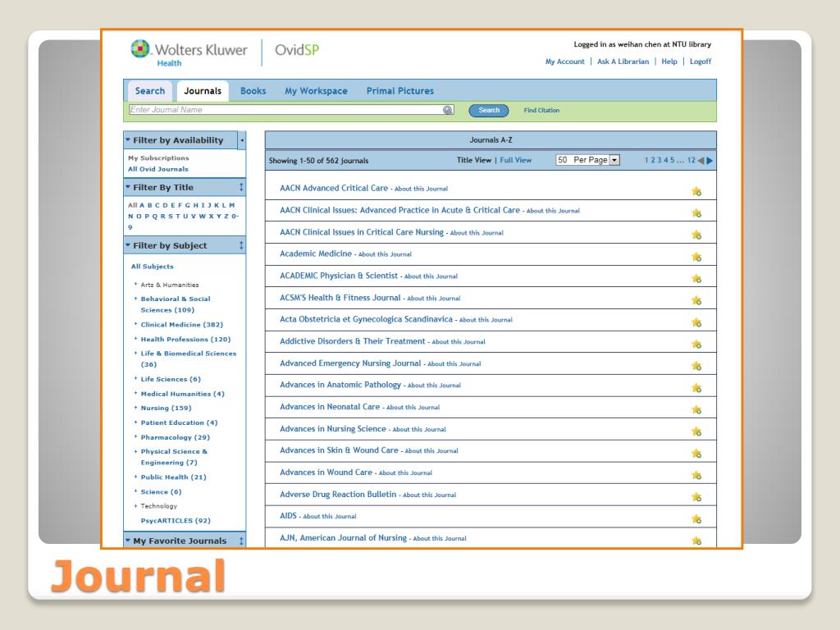
Task: Select All Subjects filter
Action: (x=152, y=267)
